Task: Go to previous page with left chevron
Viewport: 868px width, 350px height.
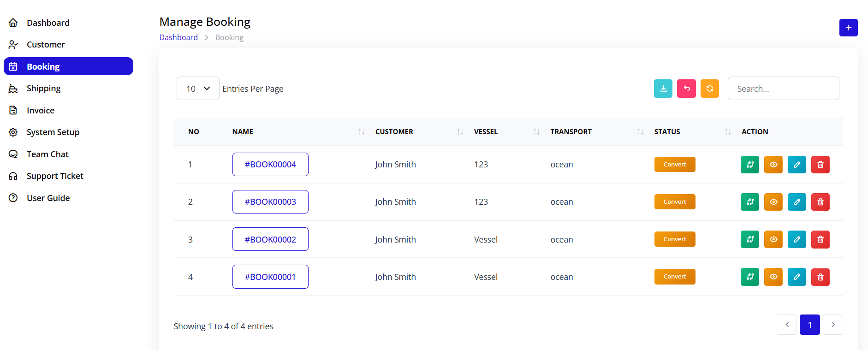Action: tap(787, 325)
